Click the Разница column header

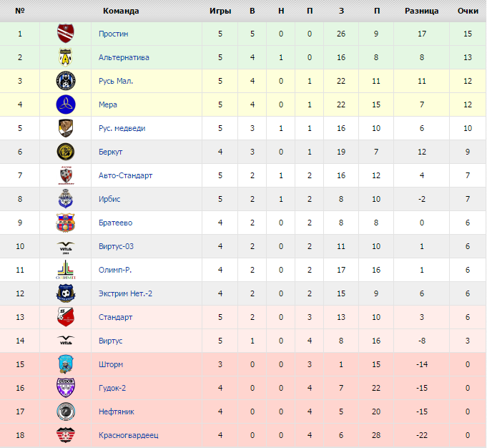tap(421, 11)
